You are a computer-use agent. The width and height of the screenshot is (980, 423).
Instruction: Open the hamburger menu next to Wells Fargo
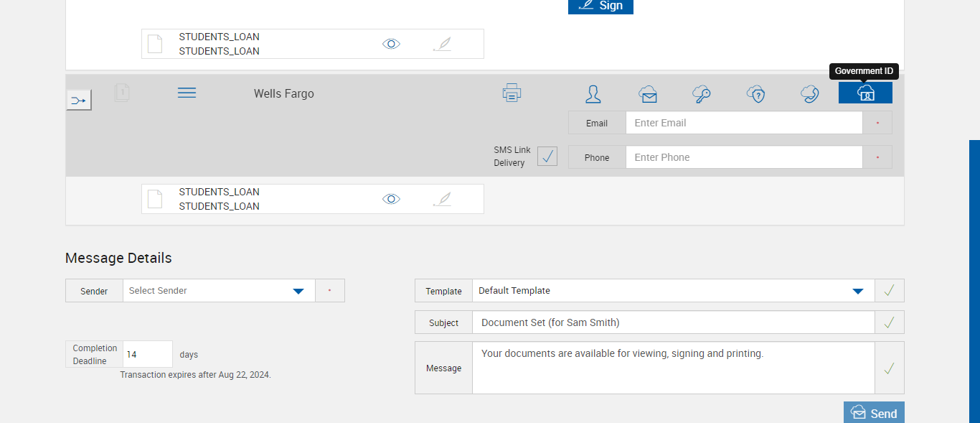point(187,93)
